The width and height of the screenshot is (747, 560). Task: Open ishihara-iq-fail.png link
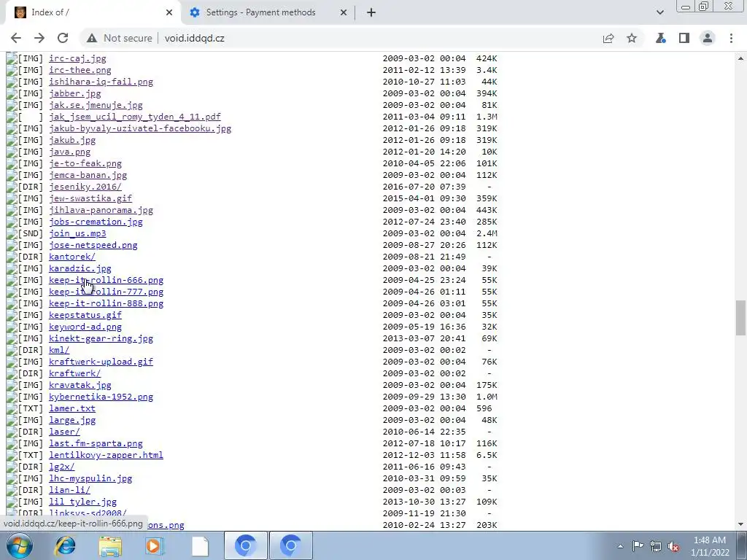pos(101,82)
